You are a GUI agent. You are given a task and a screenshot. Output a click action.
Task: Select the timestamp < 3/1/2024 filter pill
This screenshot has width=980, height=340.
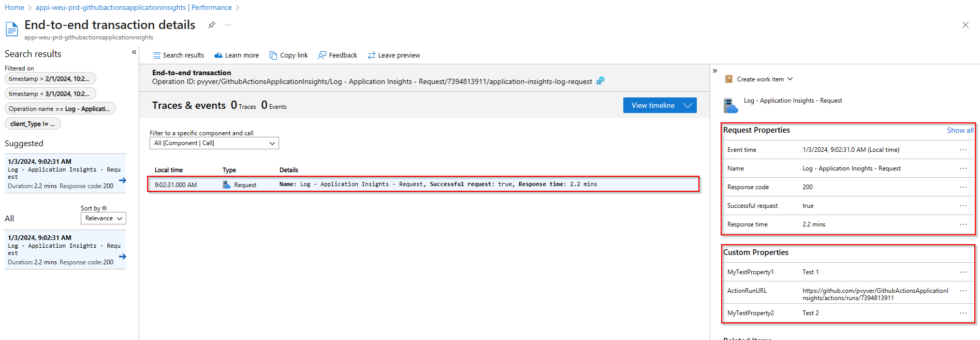[x=50, y=94]
